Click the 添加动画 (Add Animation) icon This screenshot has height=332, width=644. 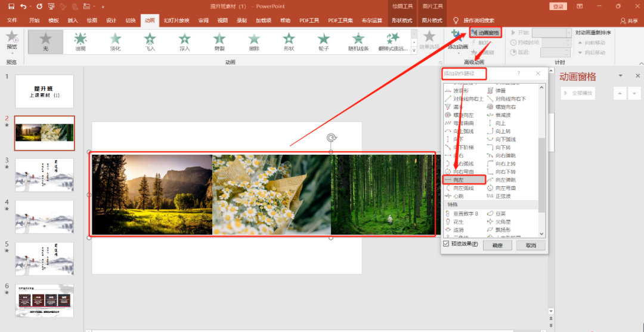[456, 35]
